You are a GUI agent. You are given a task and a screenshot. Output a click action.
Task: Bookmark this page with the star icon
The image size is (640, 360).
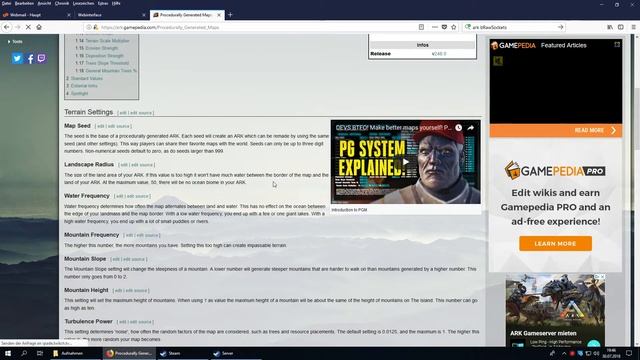click(x=454, y=27)
